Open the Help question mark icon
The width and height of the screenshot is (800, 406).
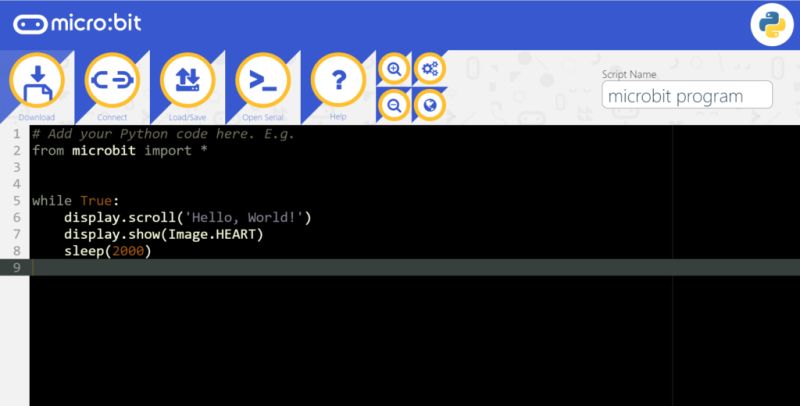pos(338,80)
